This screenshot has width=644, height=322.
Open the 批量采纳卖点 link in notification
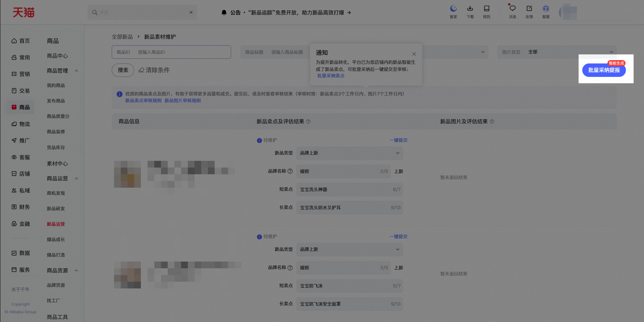331,76
